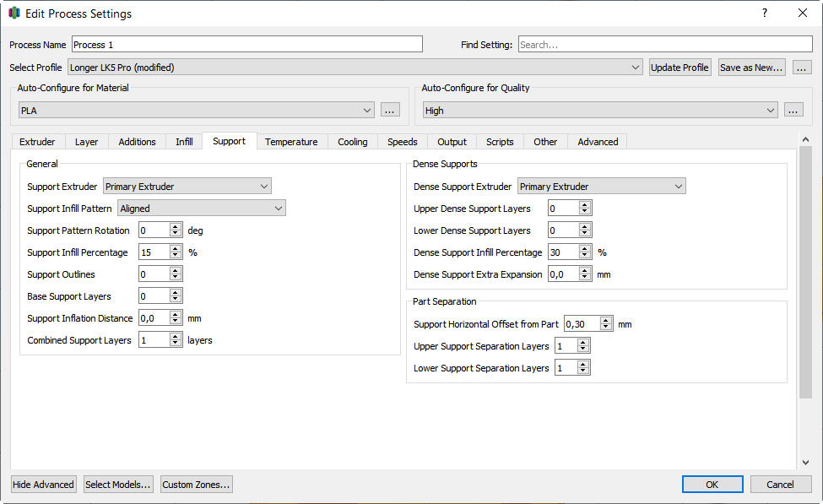The image size is (823, 504).
Task: Click the Simplify3D app icon in title bar
Action: (14, 14)
